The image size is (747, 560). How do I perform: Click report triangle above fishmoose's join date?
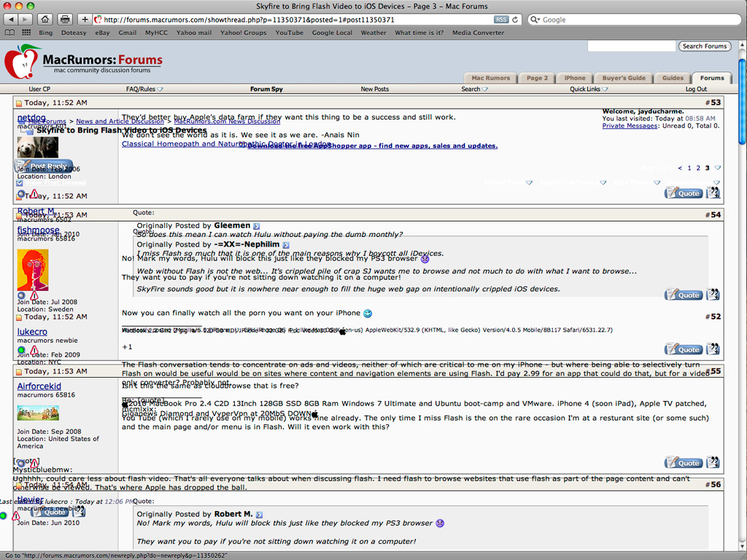coord(34,296)
